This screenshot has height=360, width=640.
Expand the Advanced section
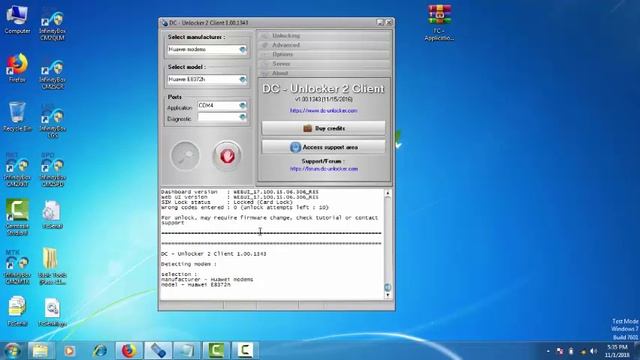(x=324, y=45)
